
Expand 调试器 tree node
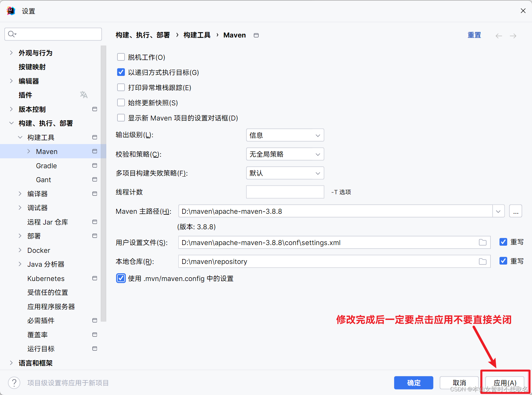[x=20, y=208]
